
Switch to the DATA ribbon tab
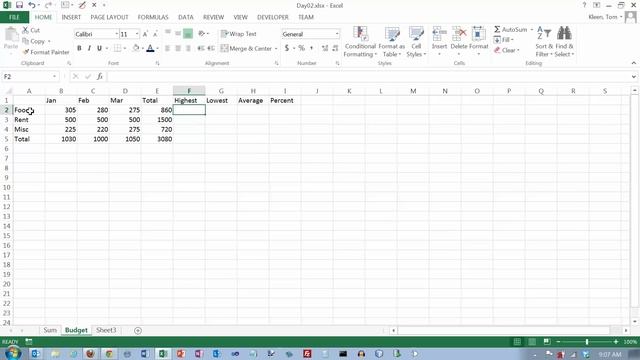(186, 17)
